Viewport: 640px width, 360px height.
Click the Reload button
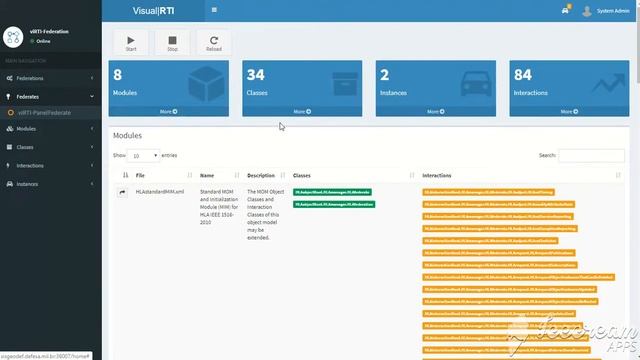[x=213, y=42]
